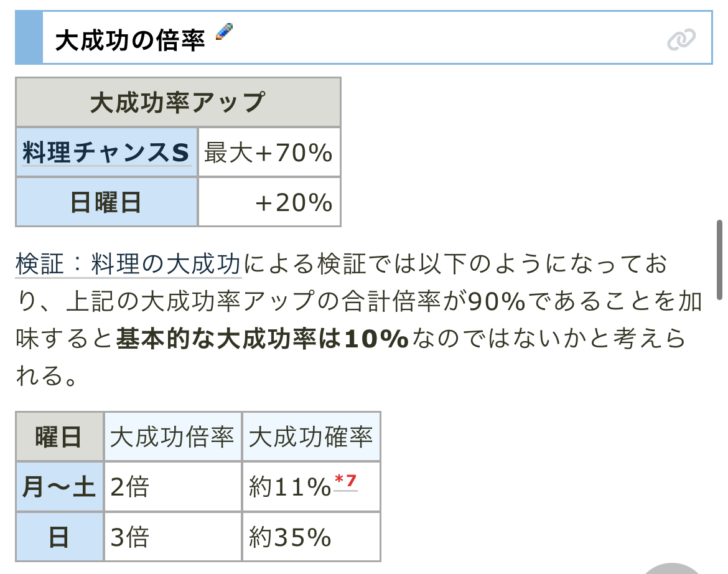
Task: Tap the gray floating circle button at bottom
Action: pyautogui.click(x=671, y=570)
